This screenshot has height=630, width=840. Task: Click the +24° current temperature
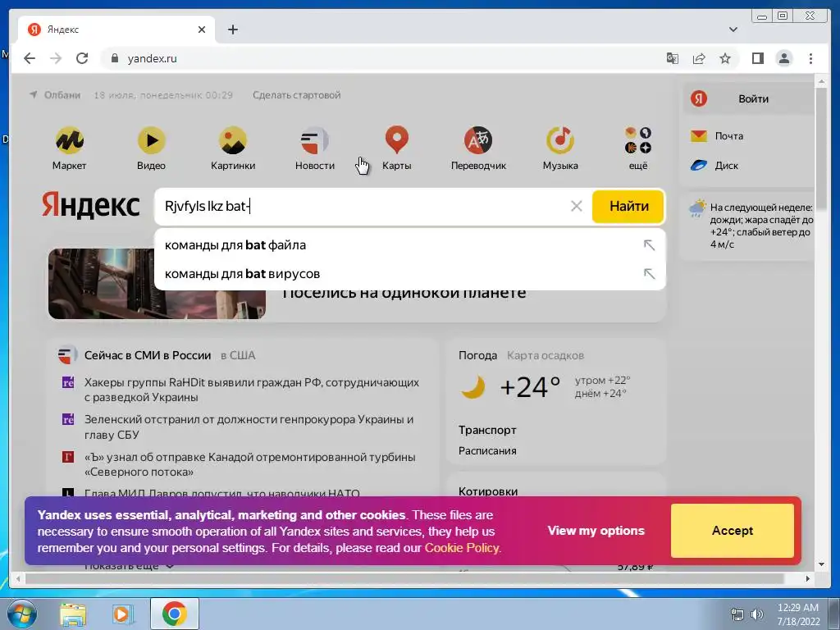tap(530, 387)
